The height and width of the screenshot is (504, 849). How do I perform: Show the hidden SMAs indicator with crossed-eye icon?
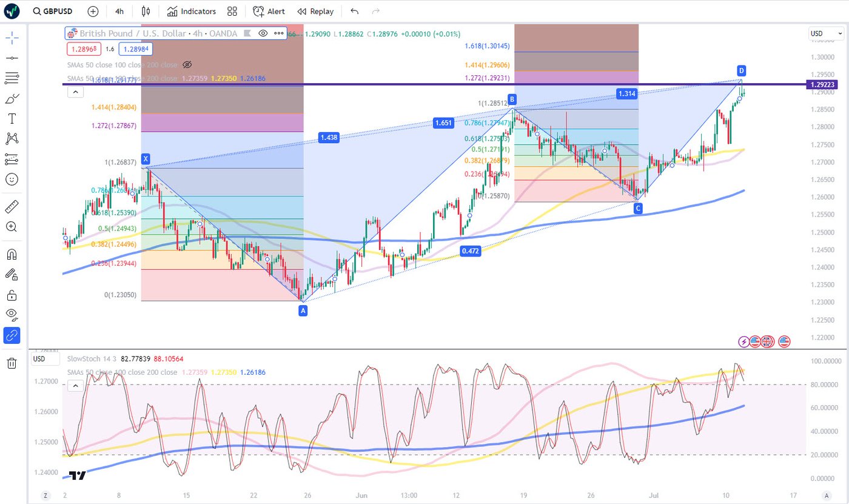point(187,64)
